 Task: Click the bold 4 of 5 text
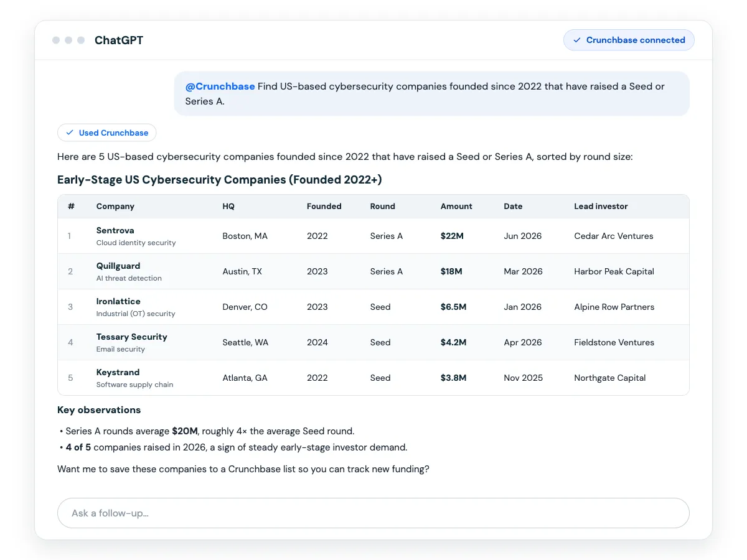pos(78,447)
